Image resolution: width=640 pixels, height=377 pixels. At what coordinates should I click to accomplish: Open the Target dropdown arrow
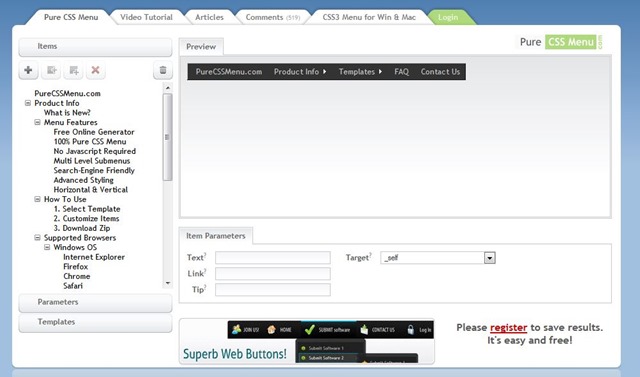pos(489,258)
